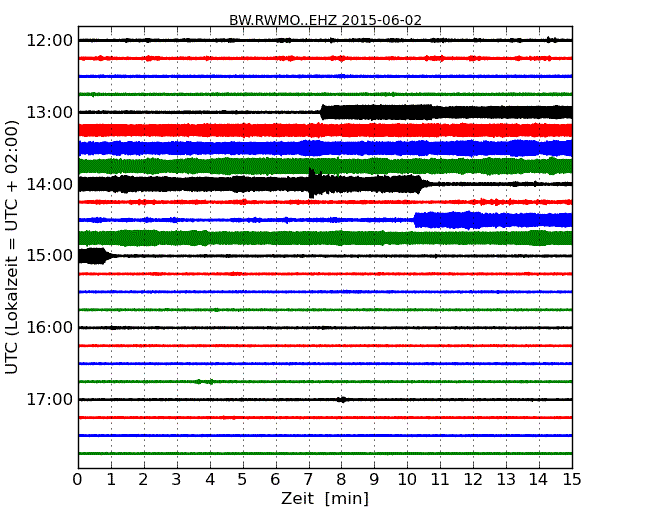Select the 13:00 time label
The width and height of the screenshot is (650, 520).
click(x=50, y=112)
